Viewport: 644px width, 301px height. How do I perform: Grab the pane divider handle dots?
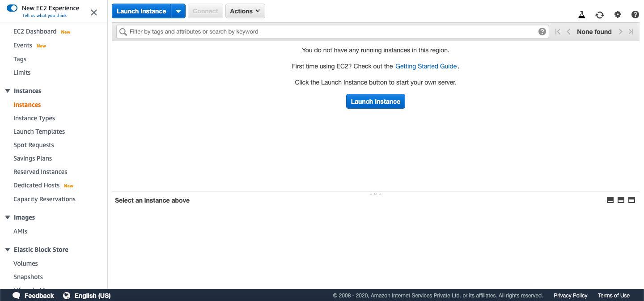(375, 194)
